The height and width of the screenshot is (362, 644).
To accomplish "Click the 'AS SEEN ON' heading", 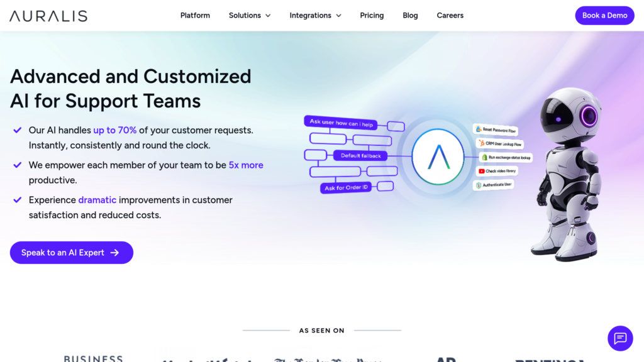I will [x=321, y=331].
